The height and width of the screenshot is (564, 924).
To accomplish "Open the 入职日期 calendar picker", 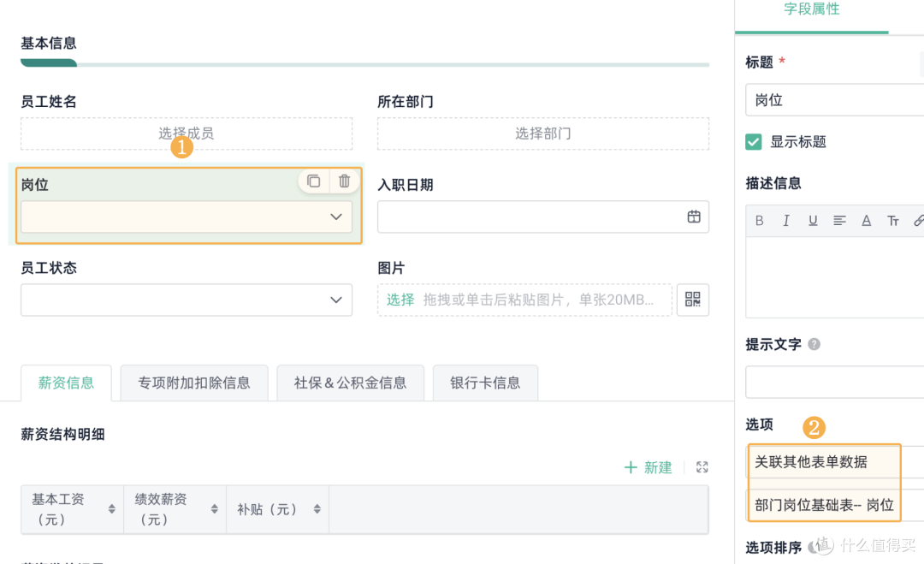I will coord(694,217).
